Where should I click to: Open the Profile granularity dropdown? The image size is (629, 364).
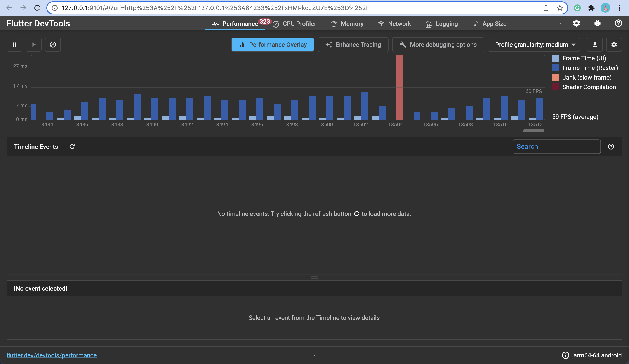[x=534, y=44]
